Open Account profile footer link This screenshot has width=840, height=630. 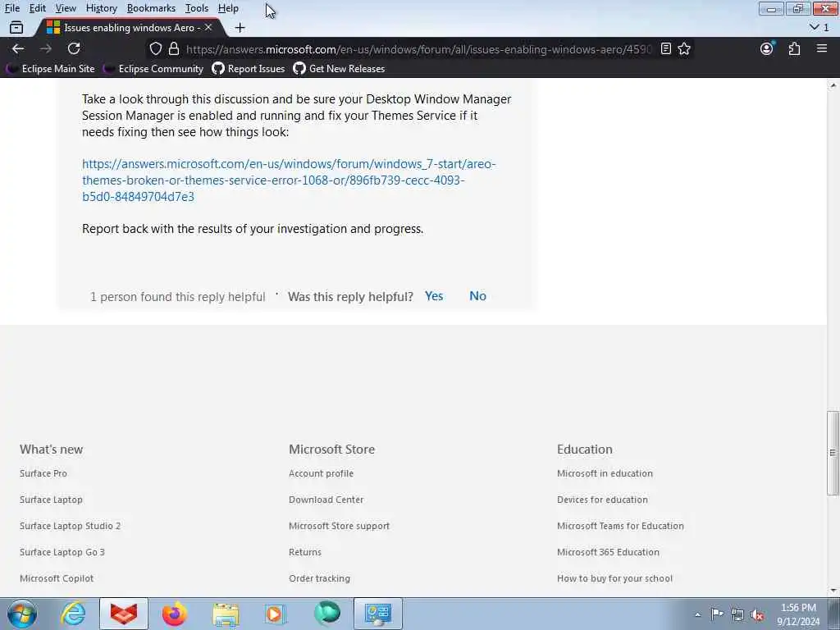click(321, 473)
